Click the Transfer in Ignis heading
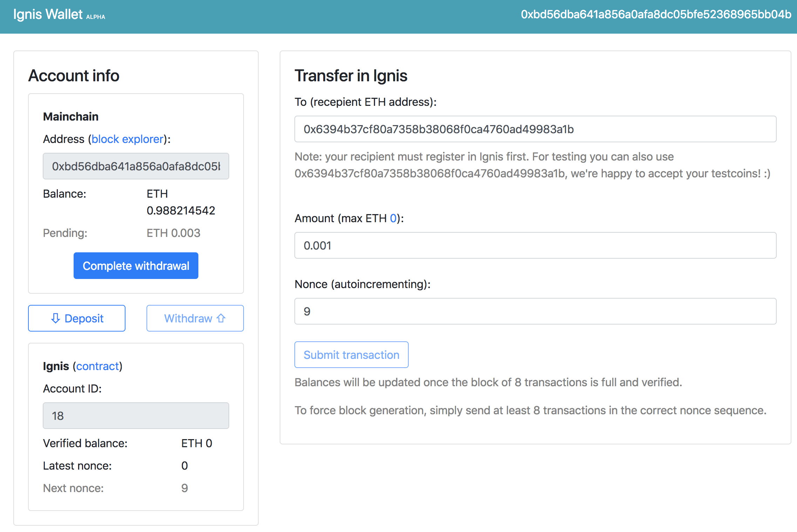The height and width of the screenshot is (532, 797). (351, 76)
